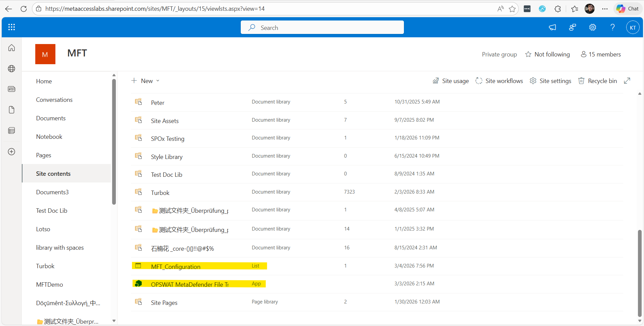Open the browser more options menu
The image size is (644, 326).
pyautogui.click(x=605, y=9)
